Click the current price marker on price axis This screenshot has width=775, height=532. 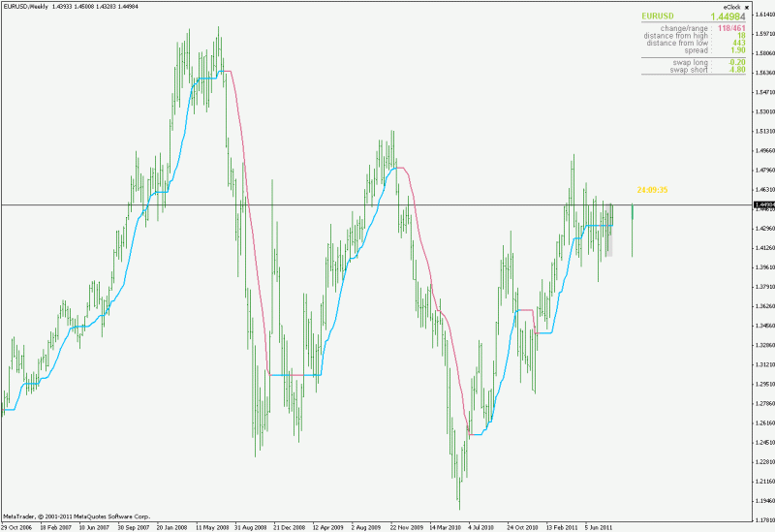[764, 204]
